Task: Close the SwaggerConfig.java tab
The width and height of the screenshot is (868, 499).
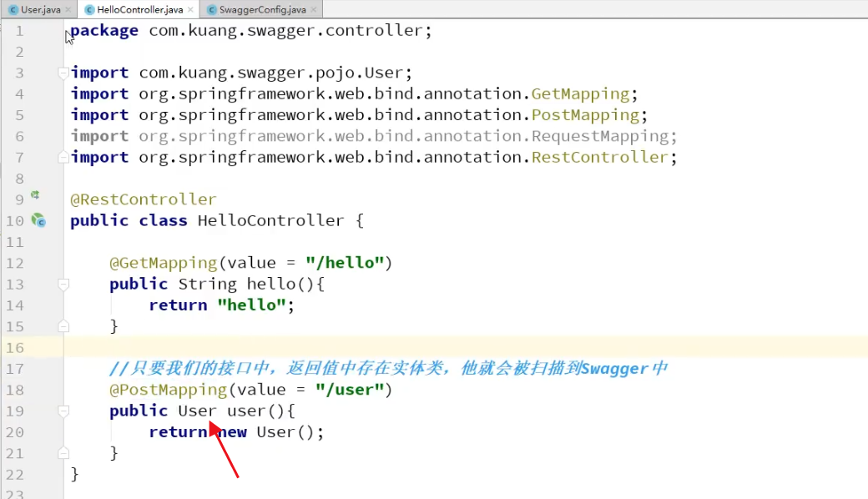Action: coord(314,9)
